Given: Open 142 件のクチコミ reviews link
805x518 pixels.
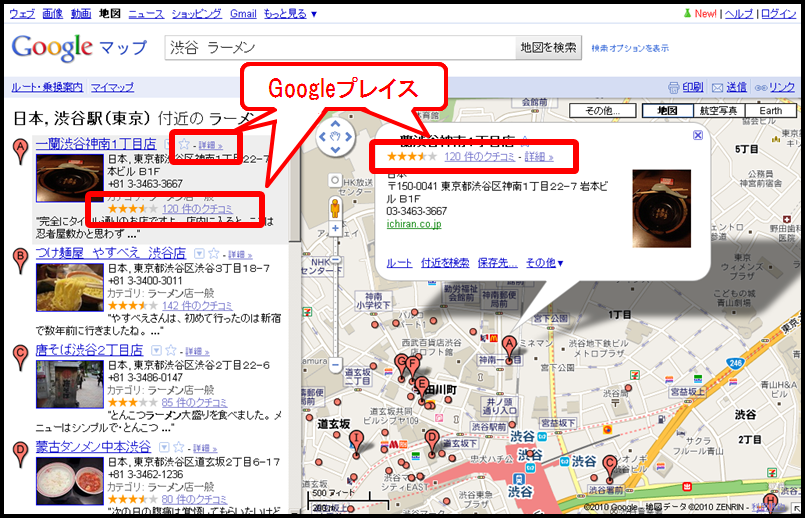Looking at the screenshot, I should (x=197, y=305).
